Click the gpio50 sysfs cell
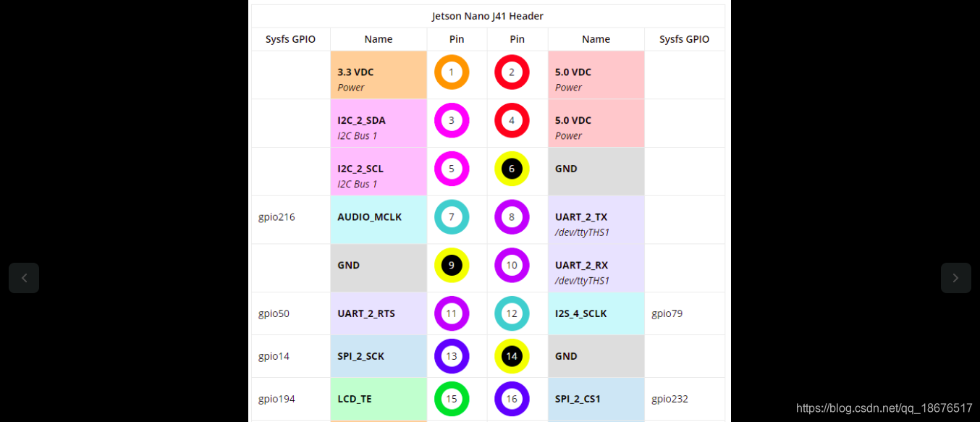Screen dimensions: 980x422 coord(291,313)
